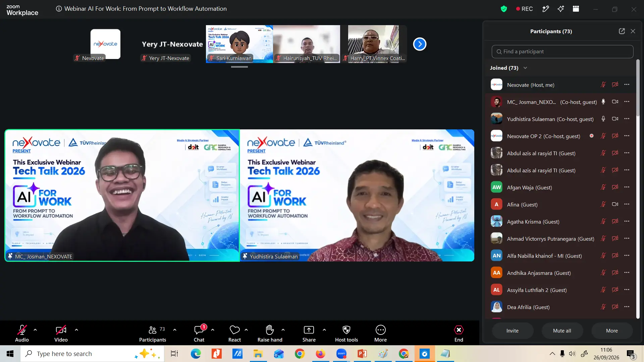This screenshot has width=644, height=362.
Task: Click Raise hand in the toolbar
Action: [270, 333]
